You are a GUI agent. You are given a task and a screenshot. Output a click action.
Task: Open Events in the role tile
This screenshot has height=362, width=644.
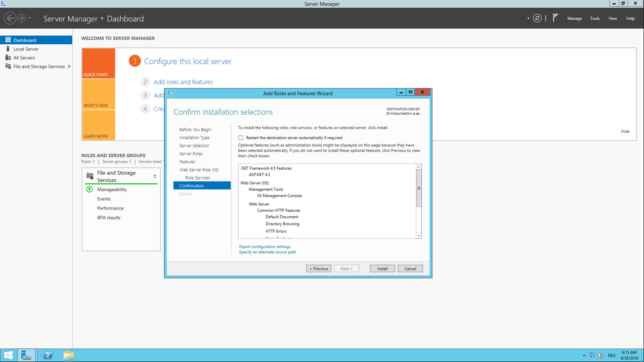(x=104, y=199)
